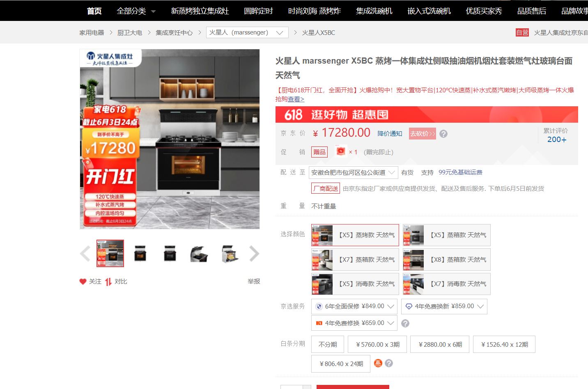Click the 自营 red badge
The height and width of the screenshot is (389, 588).
[x=522, y=32]
